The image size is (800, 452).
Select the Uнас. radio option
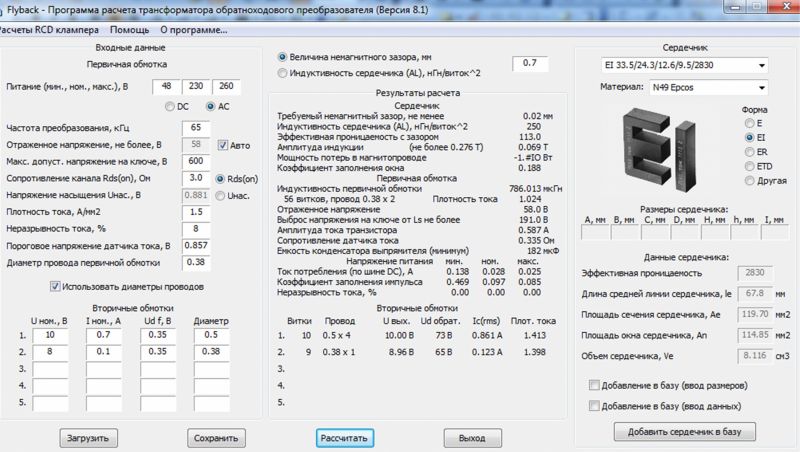click(220, 196)
